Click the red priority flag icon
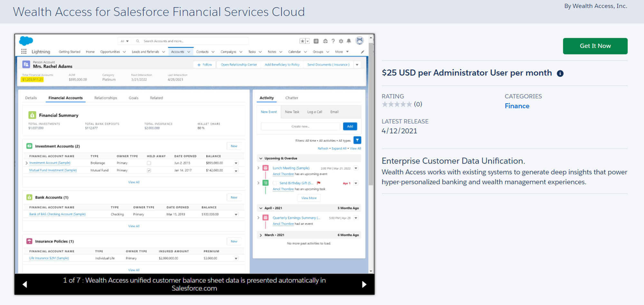 318,183
